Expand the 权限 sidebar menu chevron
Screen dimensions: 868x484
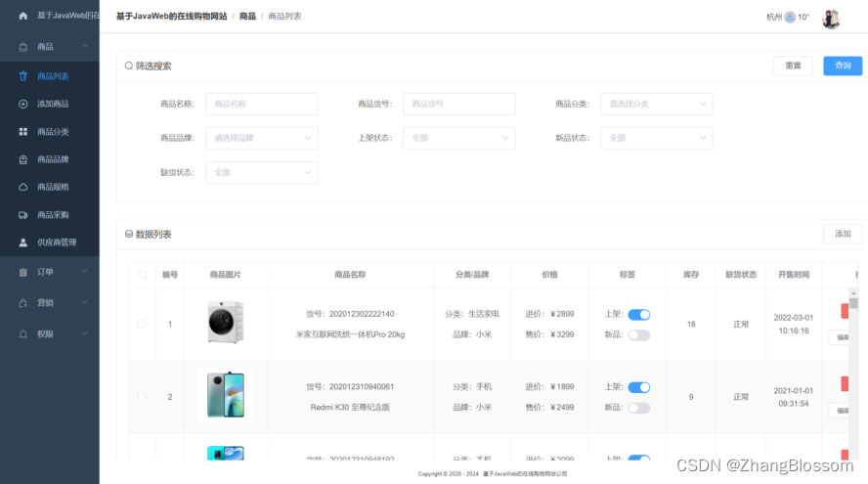tap(85, 334)
